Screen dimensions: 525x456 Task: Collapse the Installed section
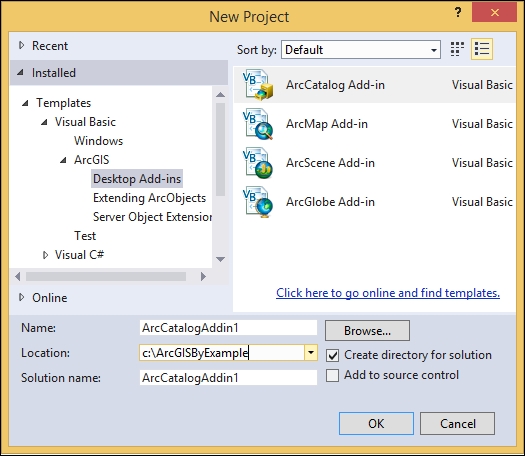(x=21, y=72)
